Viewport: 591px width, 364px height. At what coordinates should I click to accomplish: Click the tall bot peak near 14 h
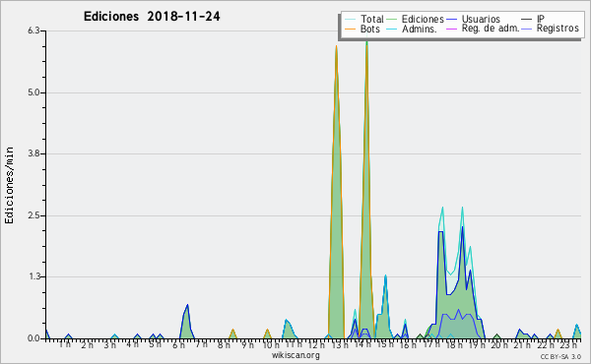366,188
